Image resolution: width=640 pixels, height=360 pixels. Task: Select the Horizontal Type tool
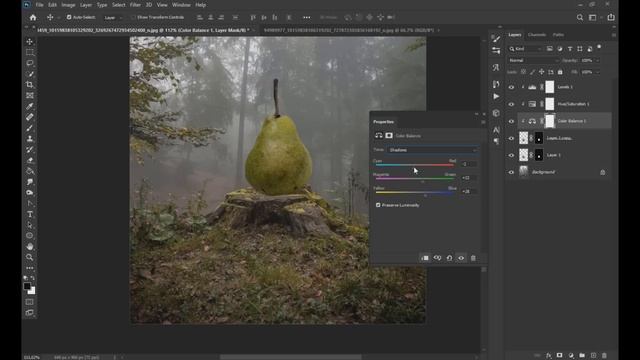(x=30, y=214)
